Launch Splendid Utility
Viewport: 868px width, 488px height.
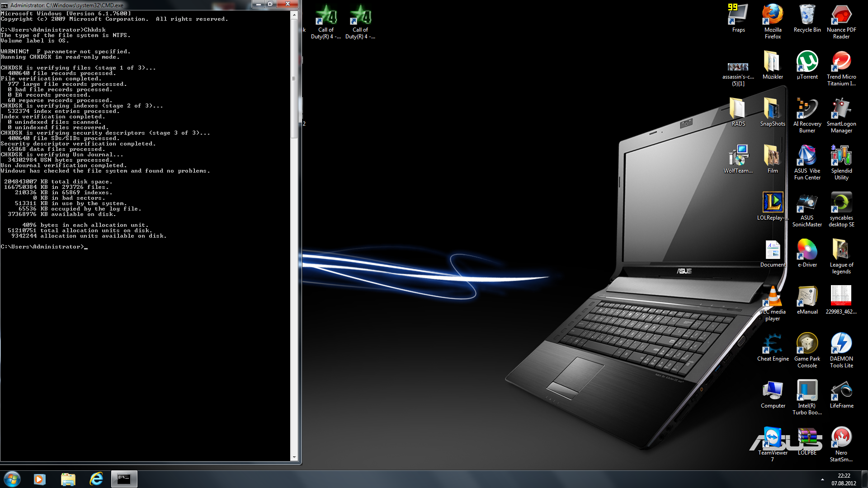(x=841, y=162)
